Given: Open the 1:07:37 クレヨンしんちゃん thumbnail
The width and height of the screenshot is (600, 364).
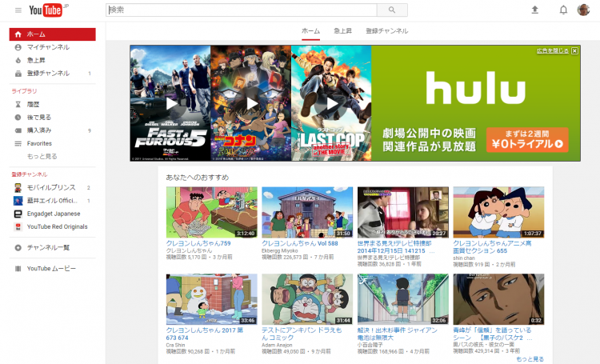Looking at the screenshot, I should pos(498,213).
